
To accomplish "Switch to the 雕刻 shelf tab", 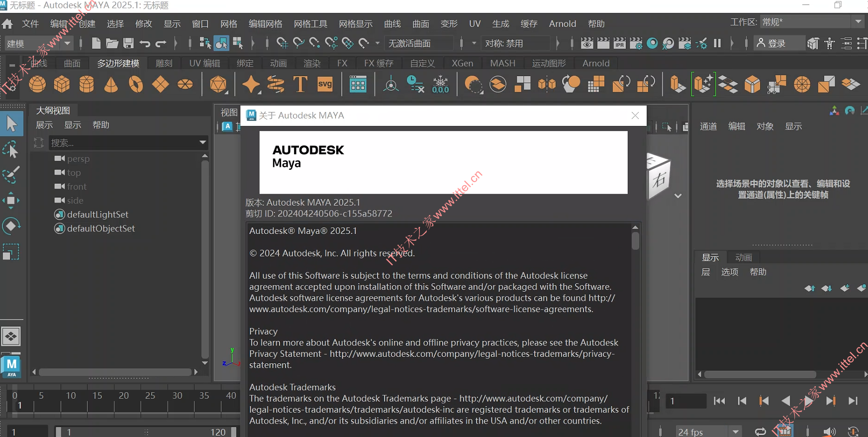I will pos(164,63).
